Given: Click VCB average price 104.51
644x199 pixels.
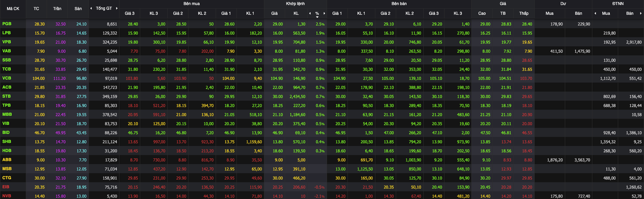Looking at the screenshot, I should point(505,79).
